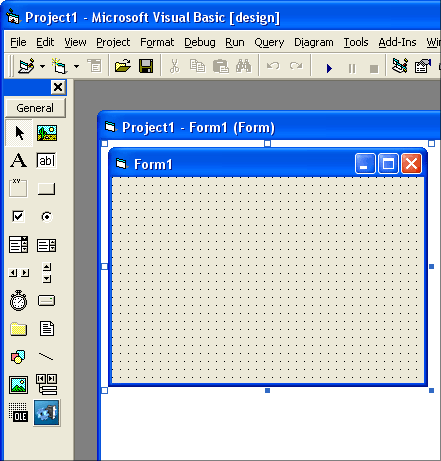The image size is (441, 461).
Task: Click the Find binoculars icon
Action: (244, 66)
